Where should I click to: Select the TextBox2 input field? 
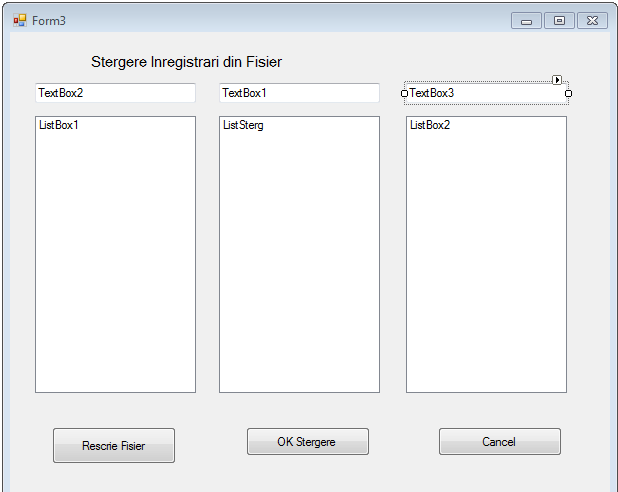point(115,93)
